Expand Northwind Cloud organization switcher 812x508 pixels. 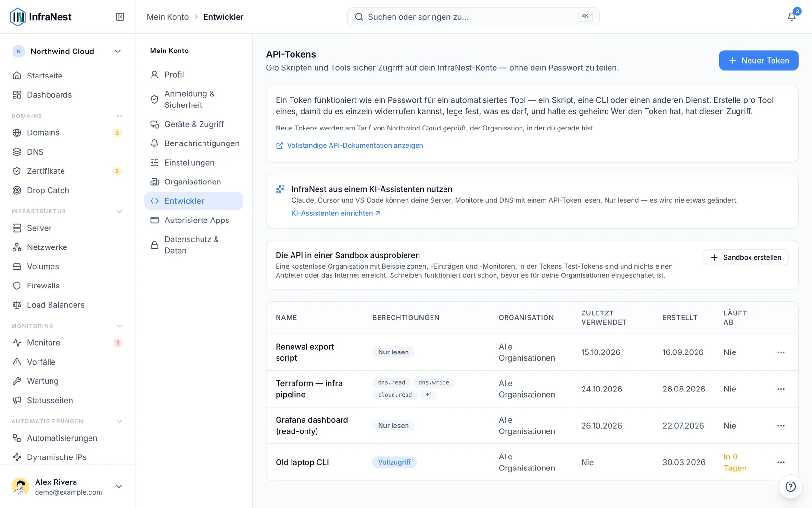coord(67,52)
